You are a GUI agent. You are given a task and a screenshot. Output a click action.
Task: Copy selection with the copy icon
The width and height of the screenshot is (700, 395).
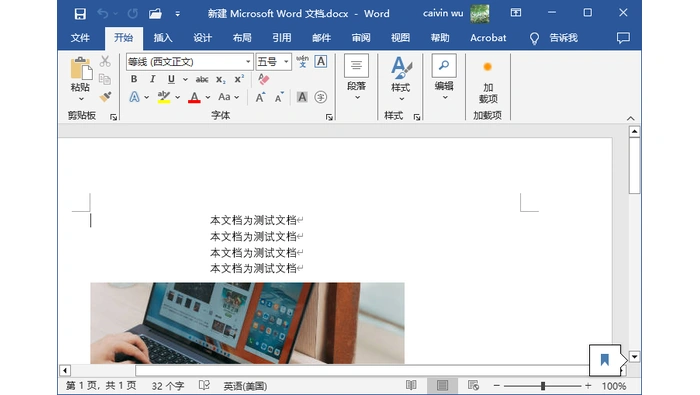pos(105,79)
